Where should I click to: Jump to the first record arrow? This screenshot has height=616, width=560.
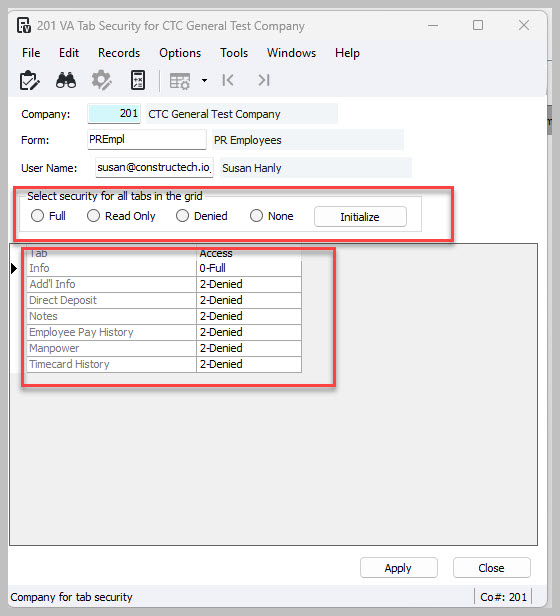tap(228, 80)
